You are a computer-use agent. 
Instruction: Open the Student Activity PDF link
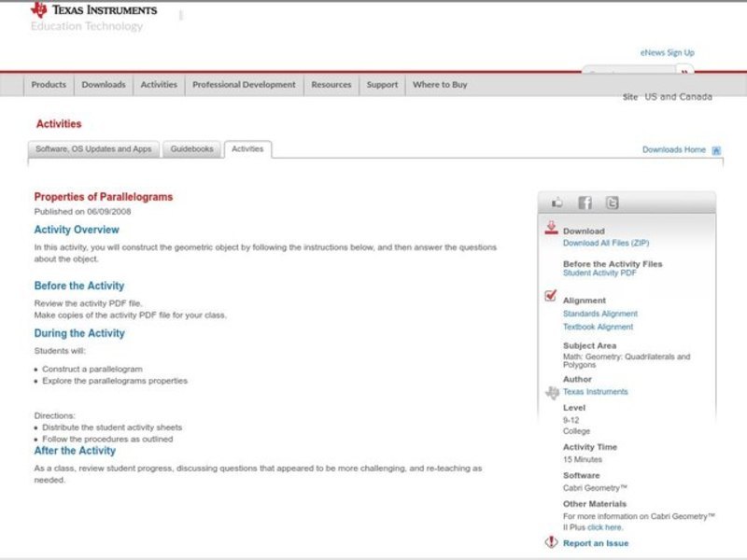[x=599, y=273]
